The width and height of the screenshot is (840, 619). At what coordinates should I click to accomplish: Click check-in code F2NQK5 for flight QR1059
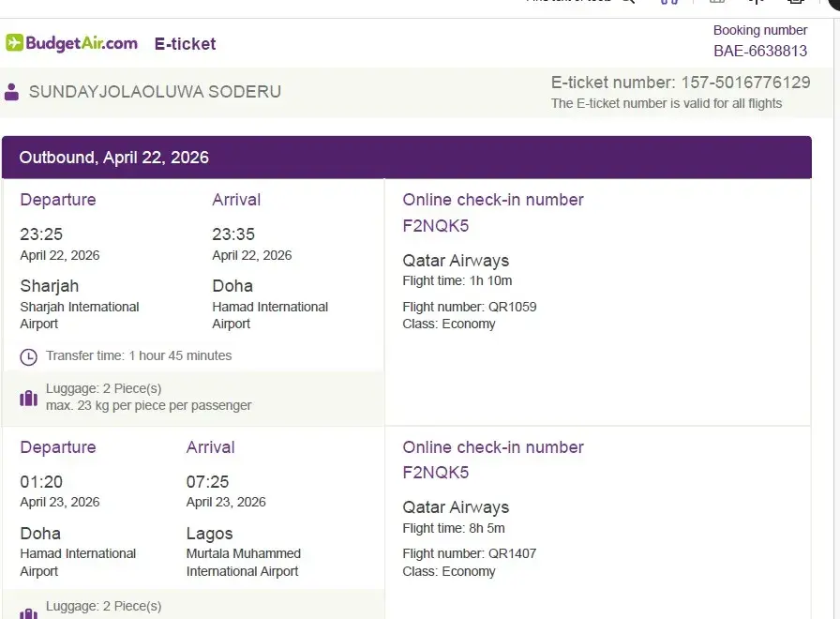pos(435,226)
